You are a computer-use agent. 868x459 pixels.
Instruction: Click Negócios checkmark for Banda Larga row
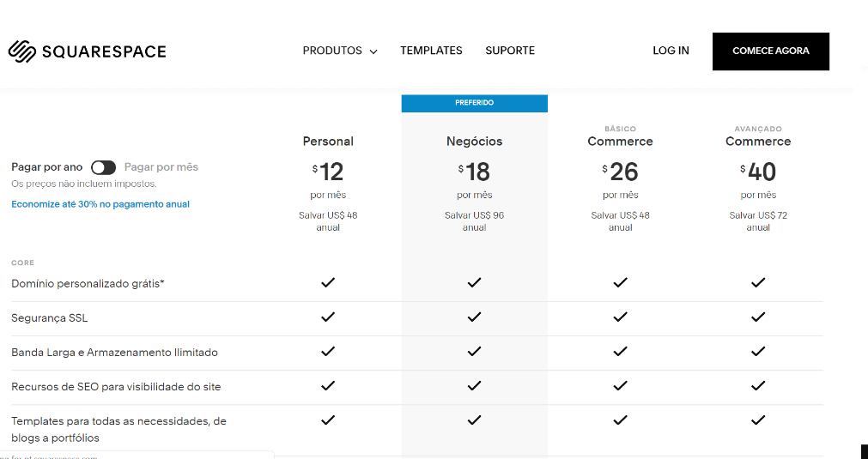[475, 351]
